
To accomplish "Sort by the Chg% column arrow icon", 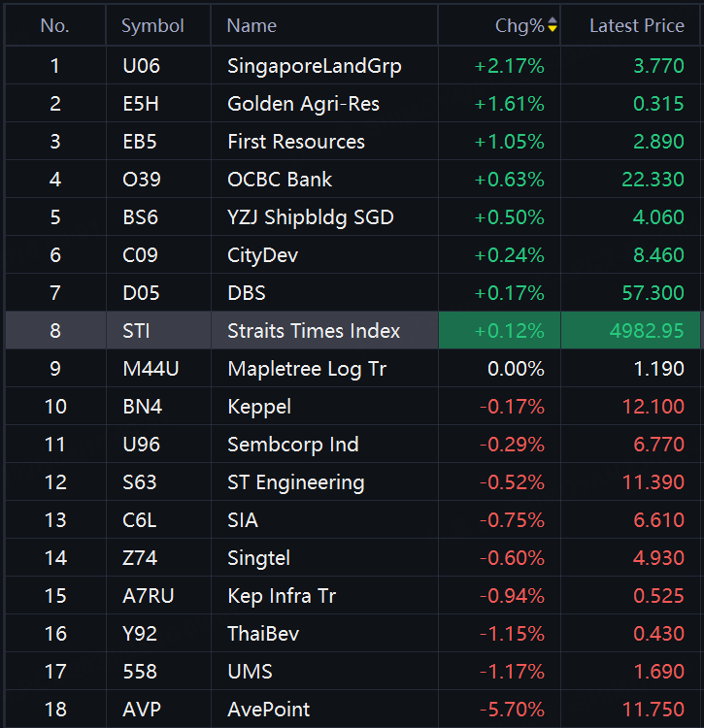I will click(x=553, y=25).
